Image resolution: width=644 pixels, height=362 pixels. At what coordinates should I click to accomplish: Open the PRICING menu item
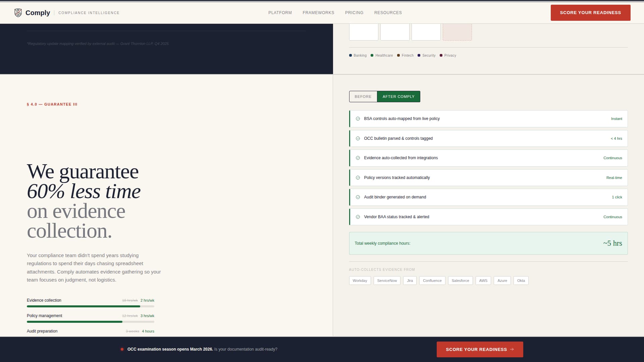click(354, 12)
